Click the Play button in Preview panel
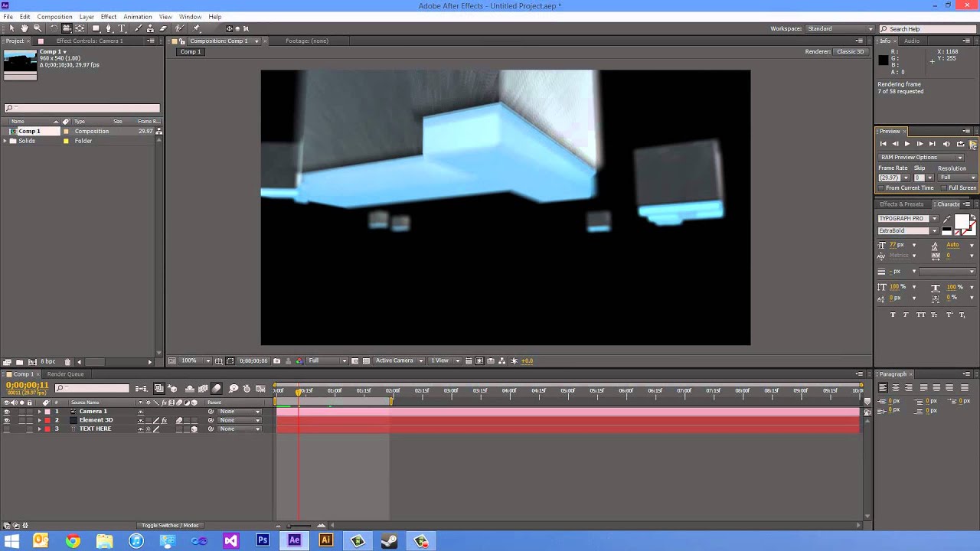Viewport: 980px width, 551px height. click(907, 144)
